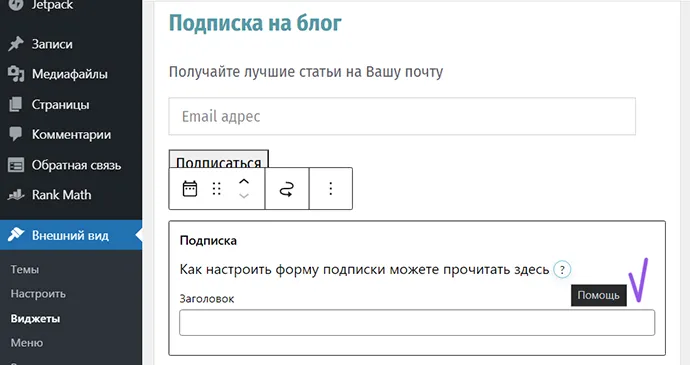This screenshot has width=690, height=365.
Task: Move block up with chevron arrow
Action: (244, 181)
